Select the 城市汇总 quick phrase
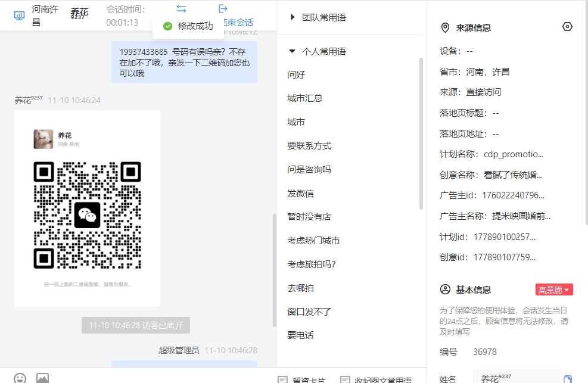Screen dimensions: 588x383 click(305, 98)
